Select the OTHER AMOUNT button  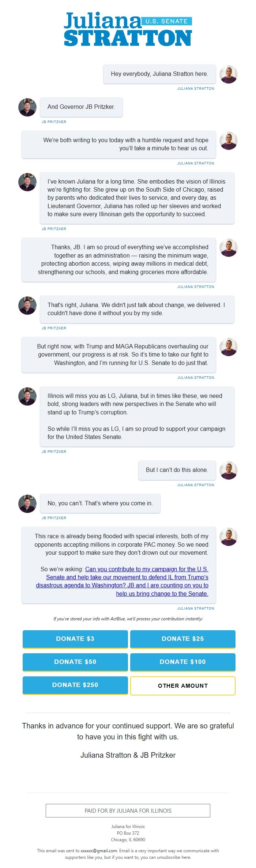pyautogui.click(x=183, y=686)
